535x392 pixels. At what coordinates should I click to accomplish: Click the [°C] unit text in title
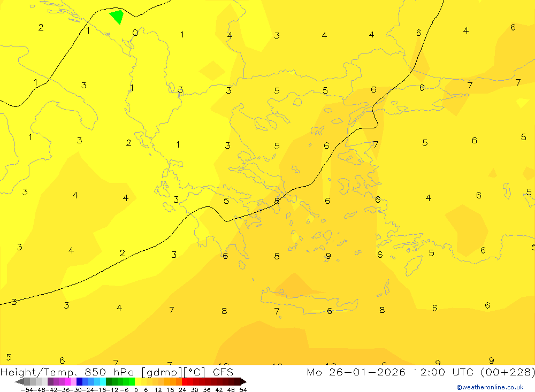point(194,373)
